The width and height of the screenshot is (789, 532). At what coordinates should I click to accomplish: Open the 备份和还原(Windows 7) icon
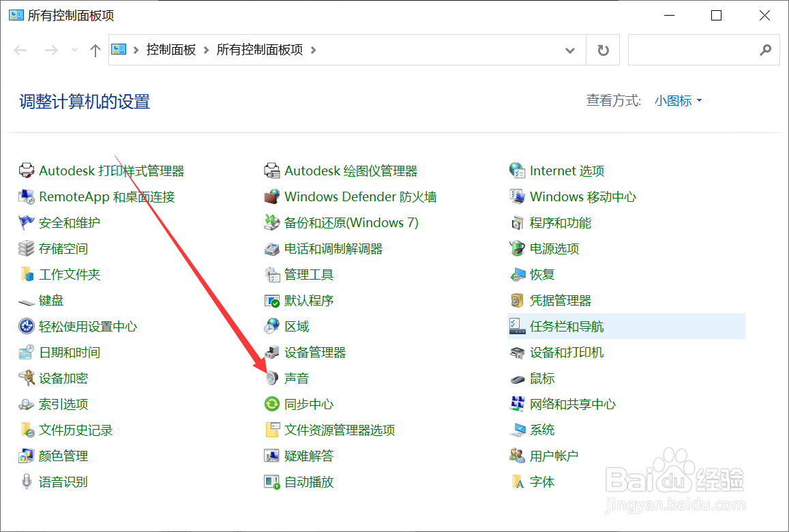point(271,222)
